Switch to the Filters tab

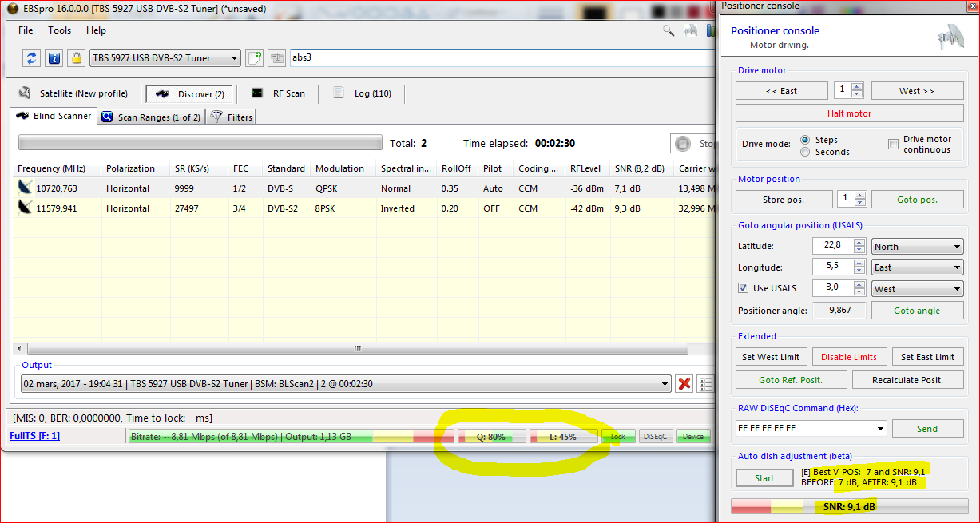[231, 117]
